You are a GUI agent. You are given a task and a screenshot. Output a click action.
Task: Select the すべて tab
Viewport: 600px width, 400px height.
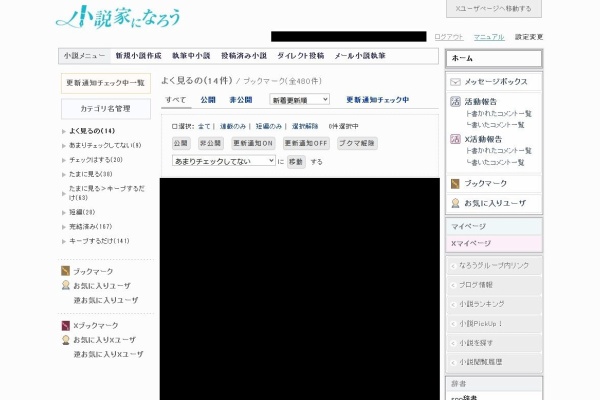[176, 100]
